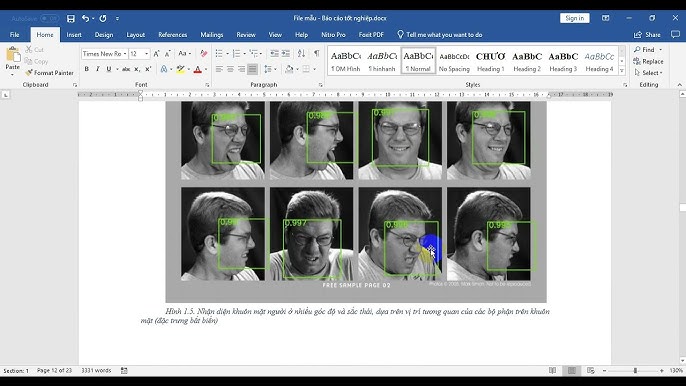Click the Cut scissors icon
Screen dimensions: 686x386
[x=29, y=49]
